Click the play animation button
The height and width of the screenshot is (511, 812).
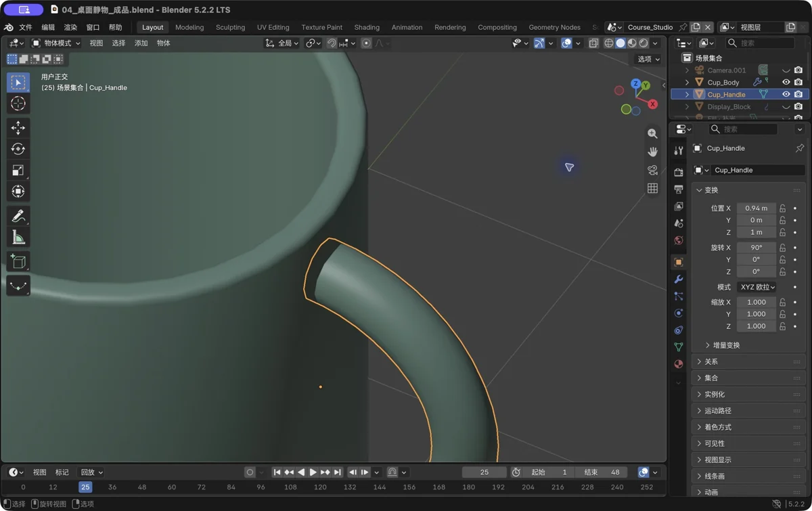313,472
